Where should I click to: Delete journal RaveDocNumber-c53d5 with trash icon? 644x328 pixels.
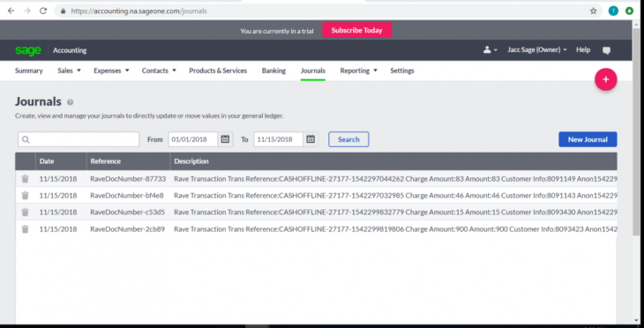coord(25,212)
